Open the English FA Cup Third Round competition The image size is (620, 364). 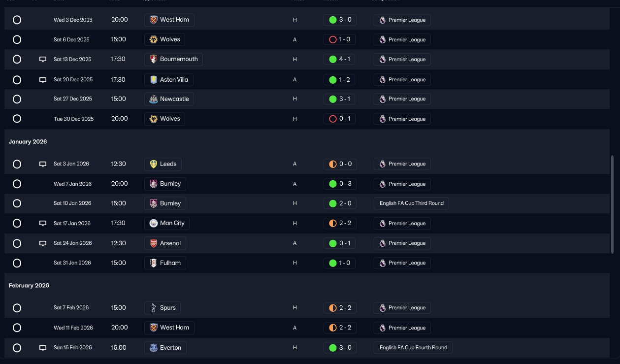[x=411, y=203]
